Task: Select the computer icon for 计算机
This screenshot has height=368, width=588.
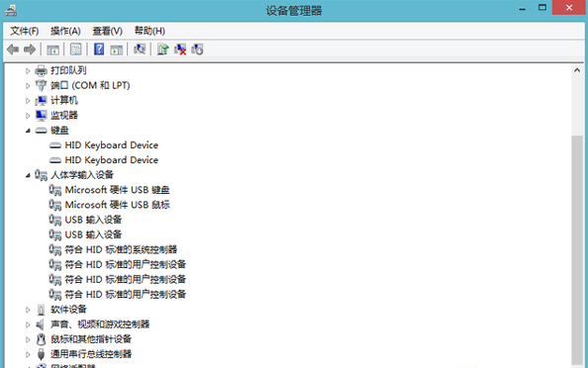Action: click(41, 101)
